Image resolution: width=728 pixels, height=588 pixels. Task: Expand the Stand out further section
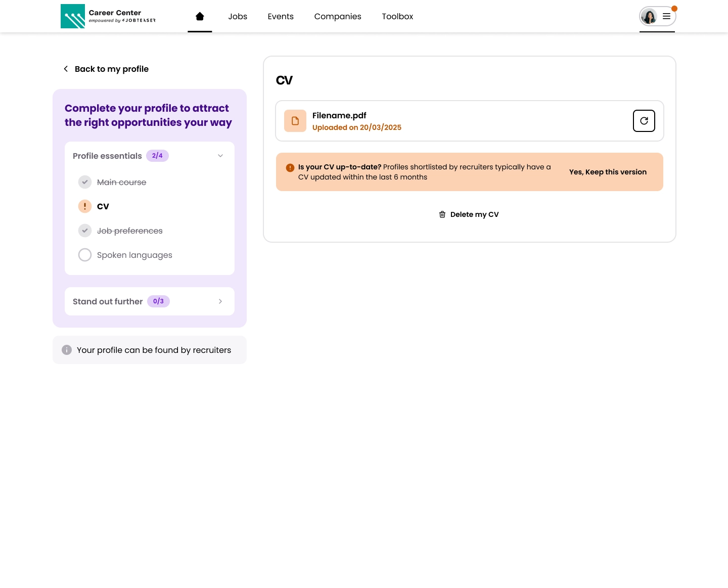pyautogui.click(x=220, y=301)
